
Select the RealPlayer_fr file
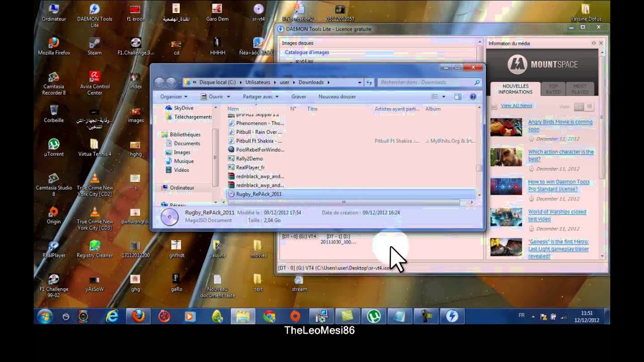coord(247,167)
